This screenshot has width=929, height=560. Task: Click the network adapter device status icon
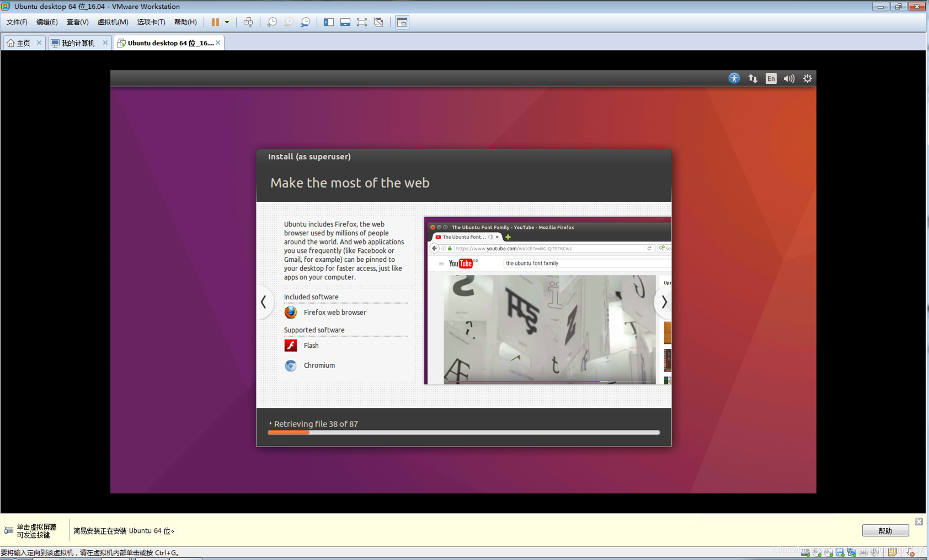tap(852, 552)
